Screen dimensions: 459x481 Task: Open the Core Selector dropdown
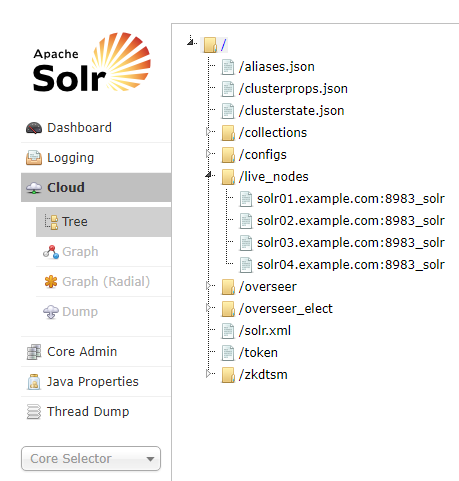pos(91,459)
